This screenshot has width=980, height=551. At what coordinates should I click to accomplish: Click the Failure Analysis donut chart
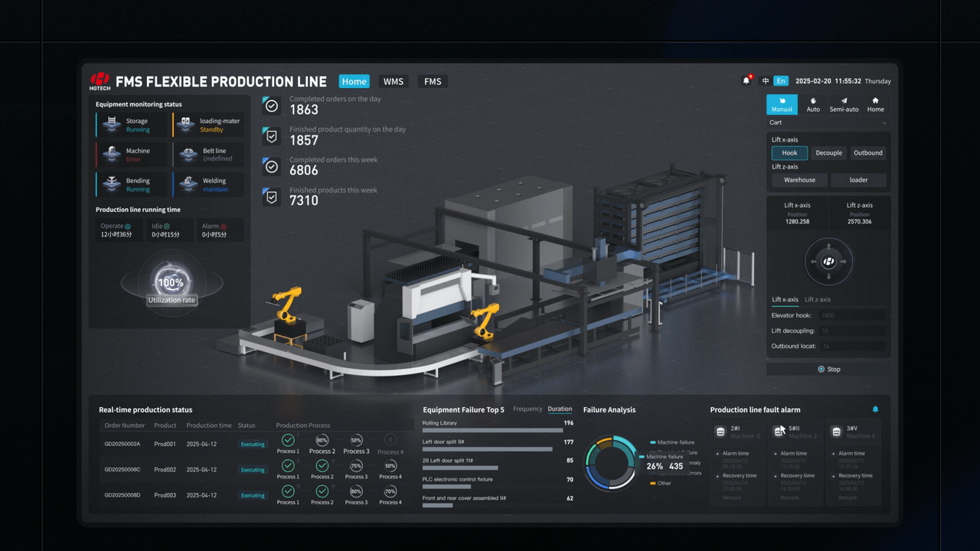pyautogui.click(x=610, y=464)
